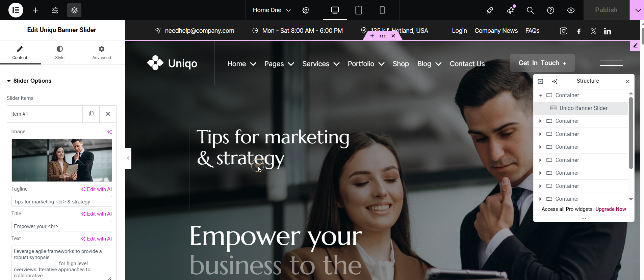Select slider image thumbnail
This screenshot has height=280, width=644.
pyautogui.click(x=62, y=160)
